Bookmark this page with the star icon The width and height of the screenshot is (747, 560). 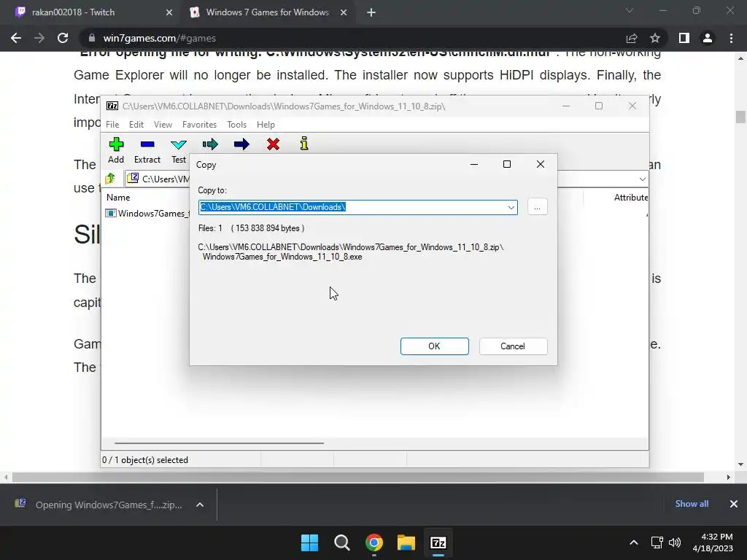click(655, 38)
